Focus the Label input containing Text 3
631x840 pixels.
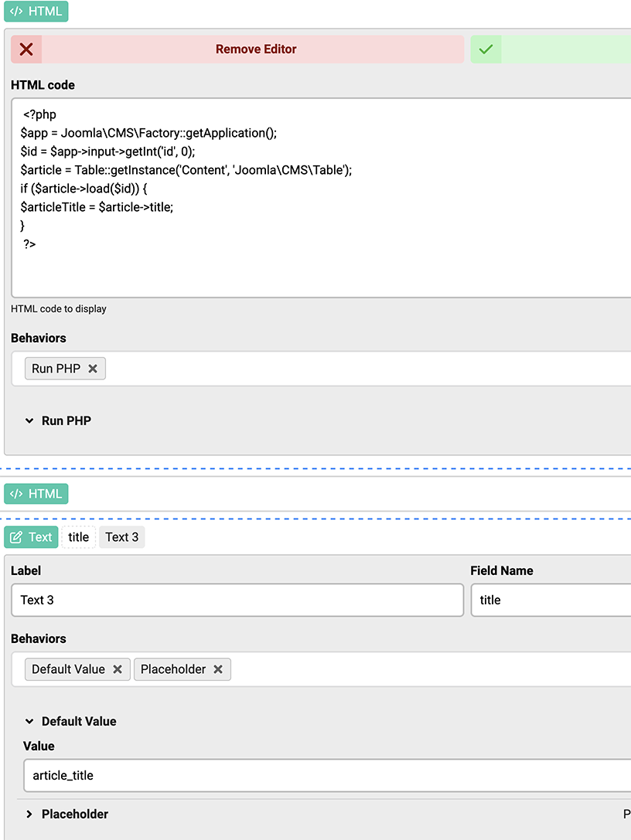coord(237,600)
